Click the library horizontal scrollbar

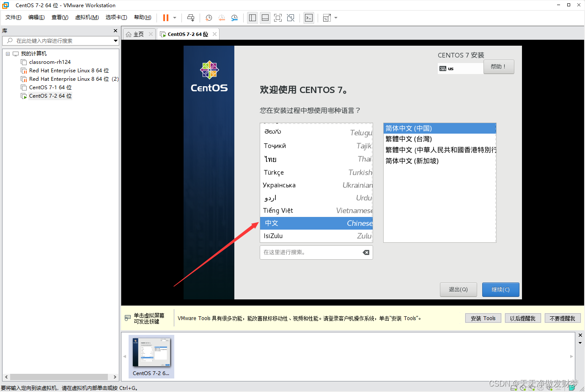tap(59, 377)
